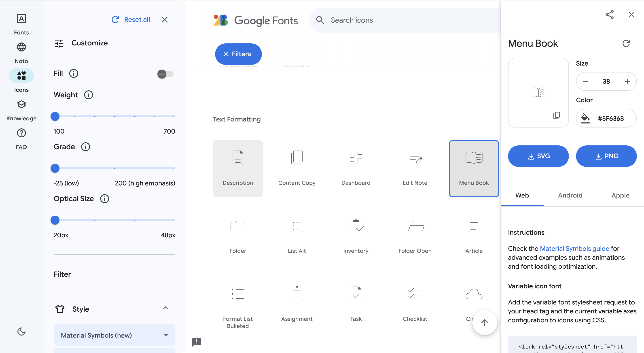Toggle the Fill switch
The height and width of the screenshot is (353, 644).
click(165, 74)
